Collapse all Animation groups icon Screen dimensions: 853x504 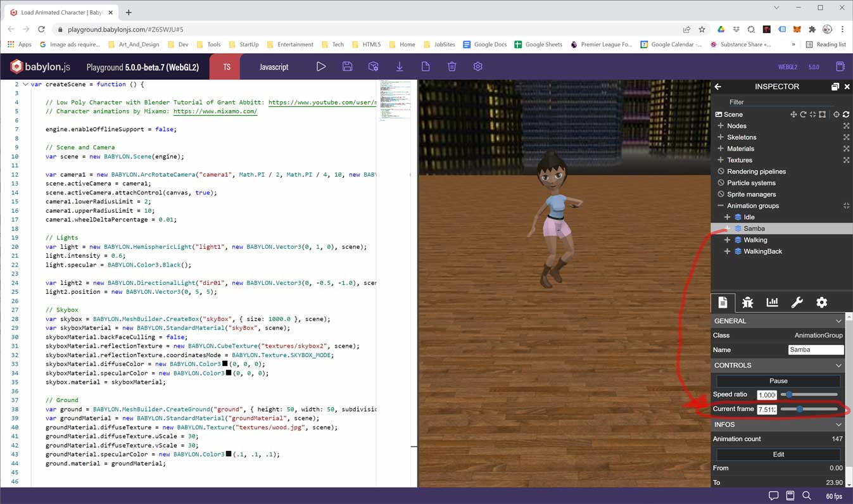point(846,206)
